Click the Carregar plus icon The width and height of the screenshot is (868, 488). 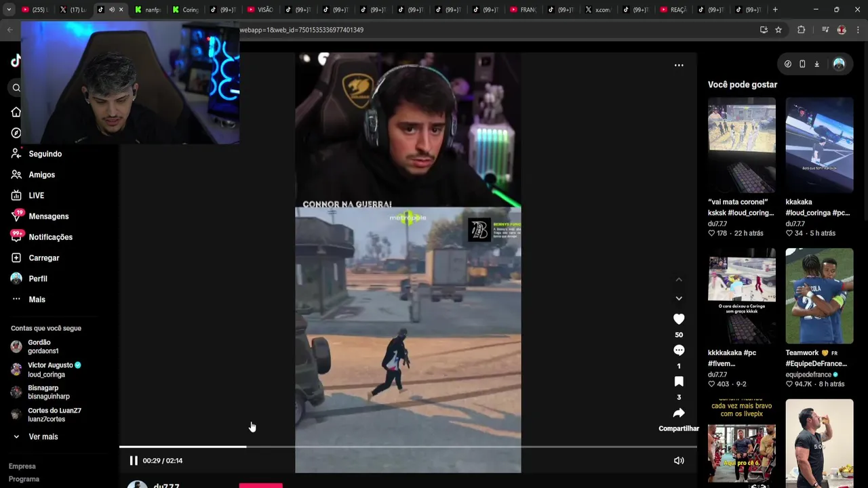16,258
